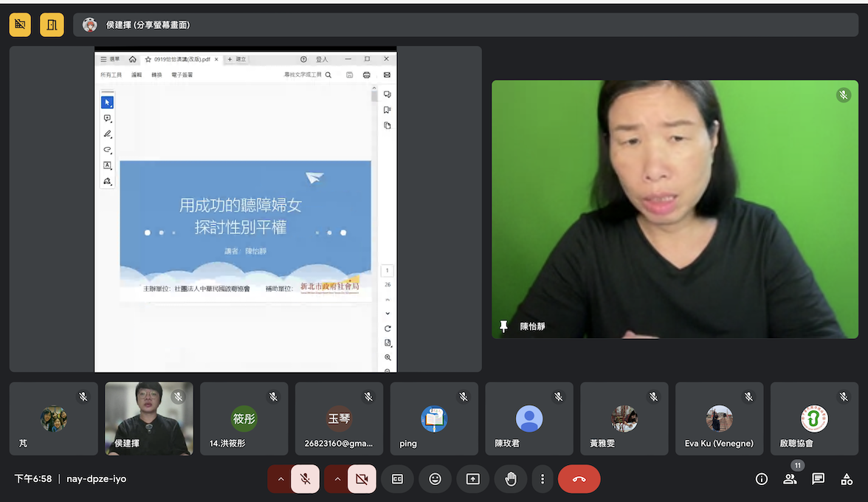Open the chat messages panel
This screenshot has height=502, width=868.
[818, 479]
